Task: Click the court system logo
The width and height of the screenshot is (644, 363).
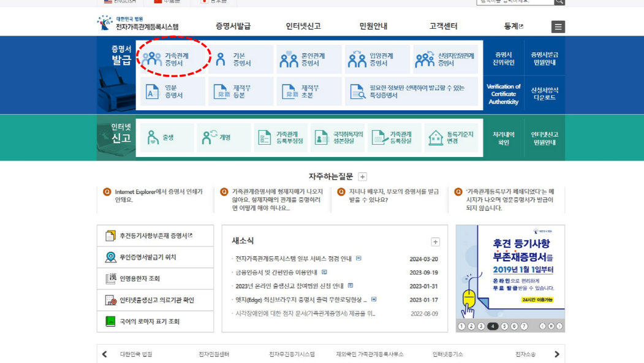Action: pos(138,23)
